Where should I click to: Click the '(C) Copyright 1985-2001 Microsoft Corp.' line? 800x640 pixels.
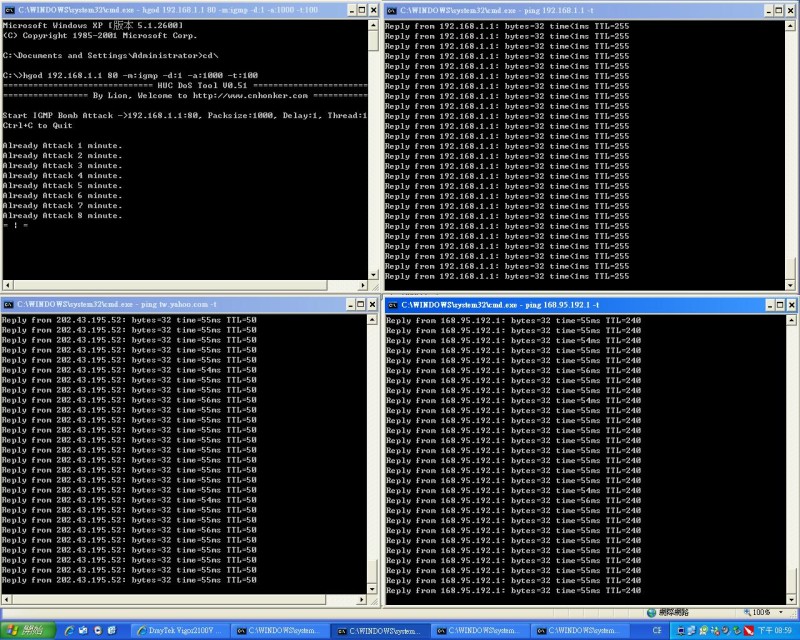(100, 36)
